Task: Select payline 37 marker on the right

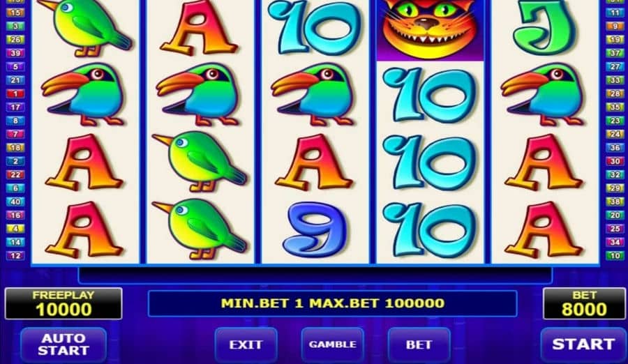Action: click(x=615, y=53)
